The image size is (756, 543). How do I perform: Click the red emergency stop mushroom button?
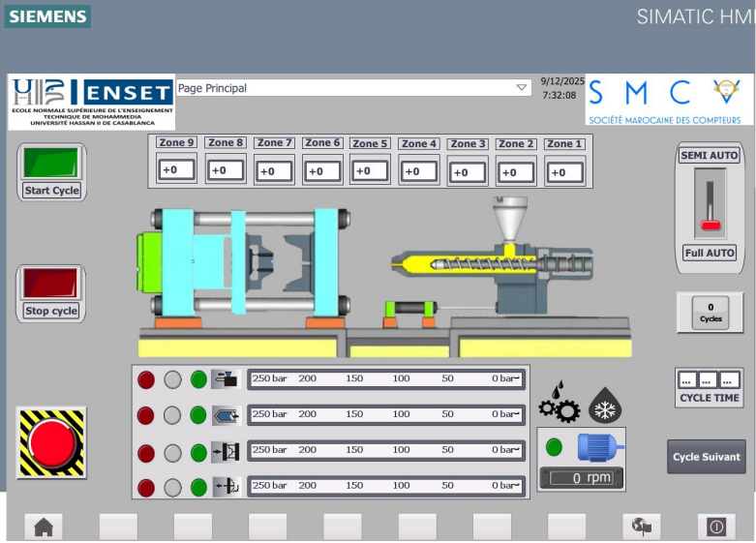coord(51,442)
